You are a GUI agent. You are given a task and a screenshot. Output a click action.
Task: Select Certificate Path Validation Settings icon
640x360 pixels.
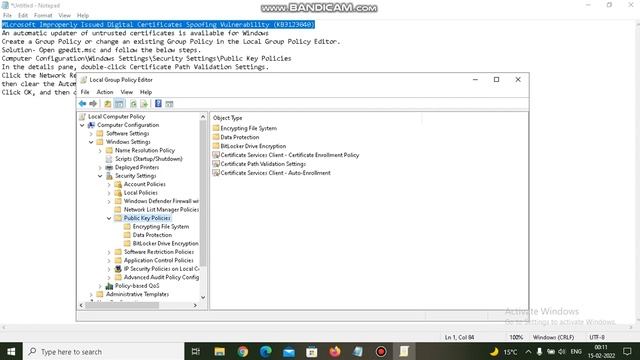pos(216,164)
